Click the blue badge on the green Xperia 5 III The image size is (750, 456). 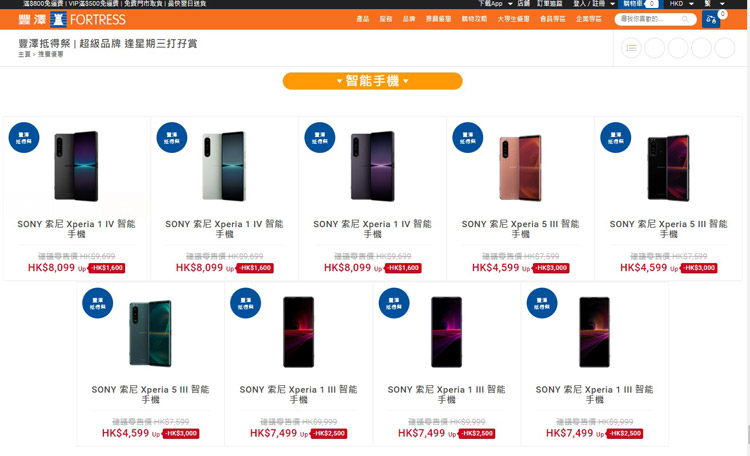click(x=98, y=303)
